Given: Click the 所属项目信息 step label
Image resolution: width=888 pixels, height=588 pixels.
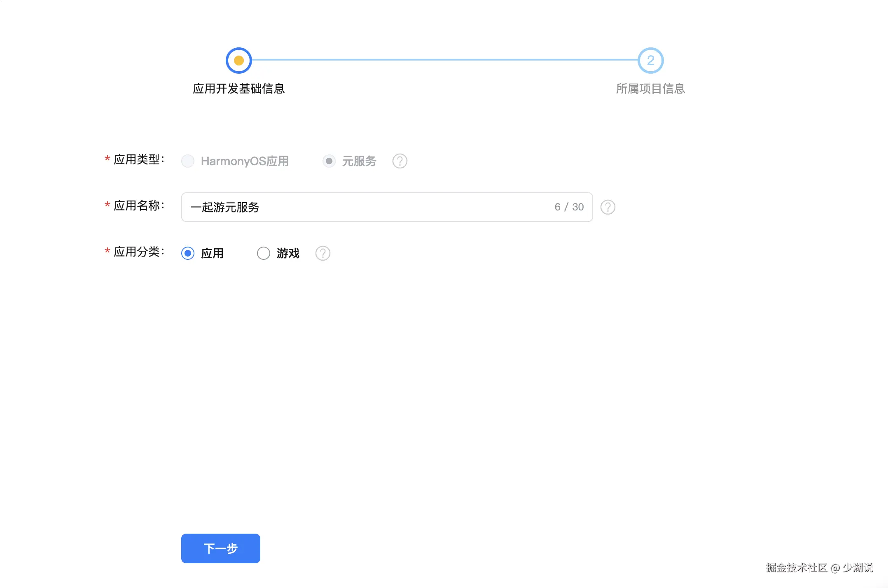Looking at the screenshot, I should (x=650, y=89).
